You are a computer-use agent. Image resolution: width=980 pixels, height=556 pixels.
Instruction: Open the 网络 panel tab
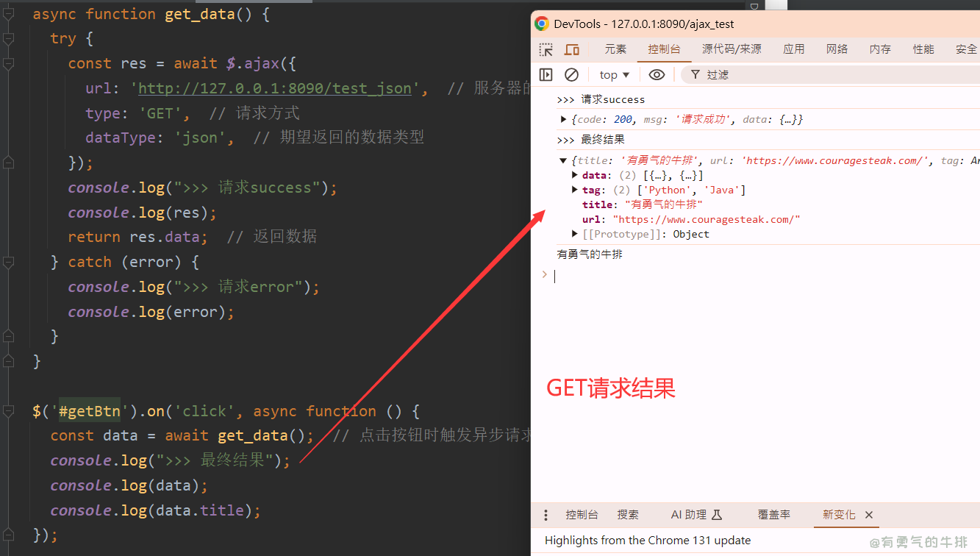point(837,49)
